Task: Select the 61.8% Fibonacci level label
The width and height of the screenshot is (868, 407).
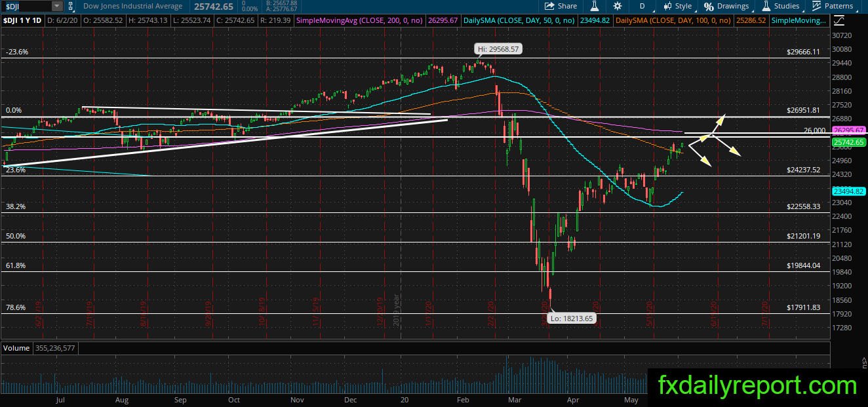Action: pyautogui.click(x=15, y=265)
